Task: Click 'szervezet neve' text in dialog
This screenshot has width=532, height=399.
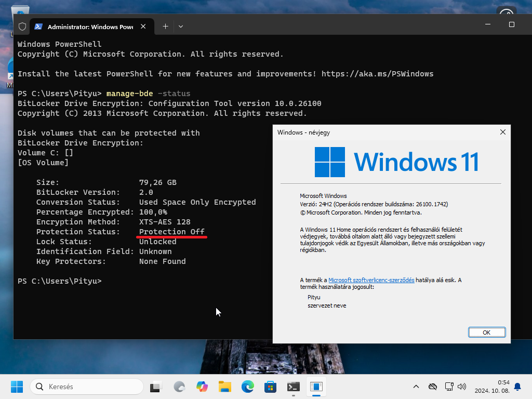Action: click(x=327, y=305)
